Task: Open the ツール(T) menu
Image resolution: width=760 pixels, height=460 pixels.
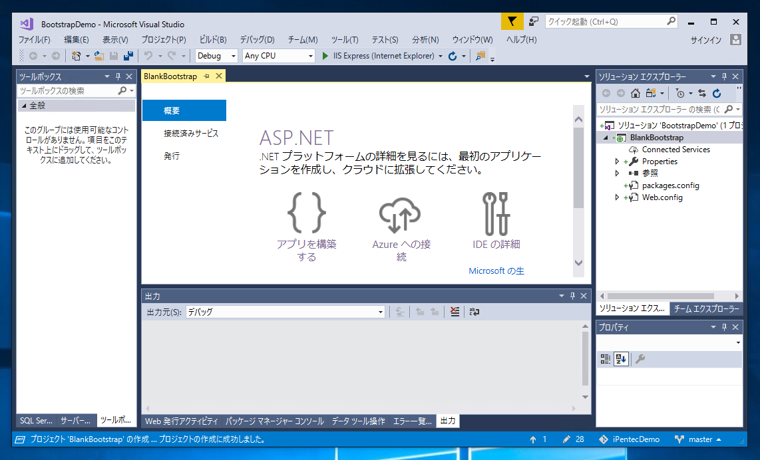Action: pos(345,40)
